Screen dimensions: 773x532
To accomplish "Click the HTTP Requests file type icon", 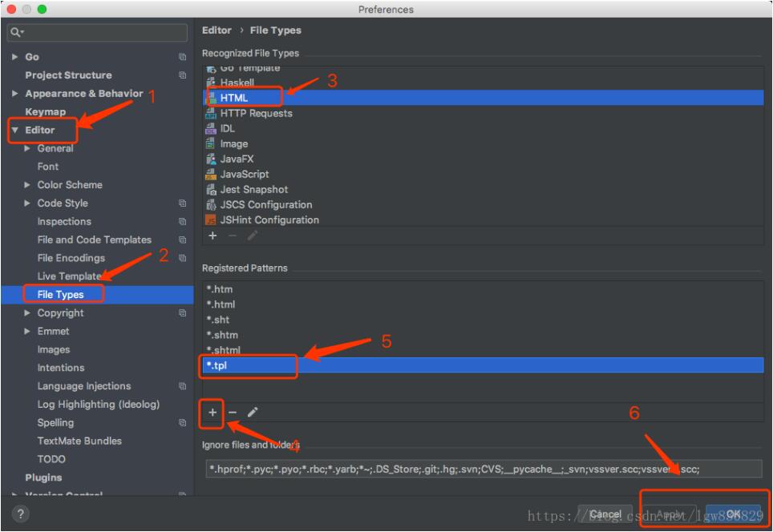I will click(x=211, y=113).
